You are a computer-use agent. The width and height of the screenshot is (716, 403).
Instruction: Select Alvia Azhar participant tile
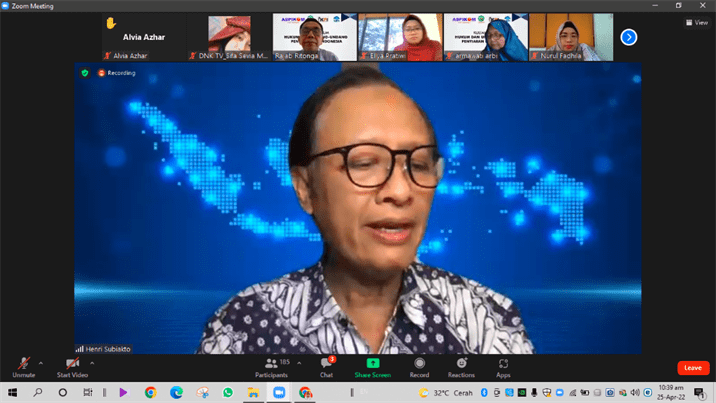click(144, 37)
